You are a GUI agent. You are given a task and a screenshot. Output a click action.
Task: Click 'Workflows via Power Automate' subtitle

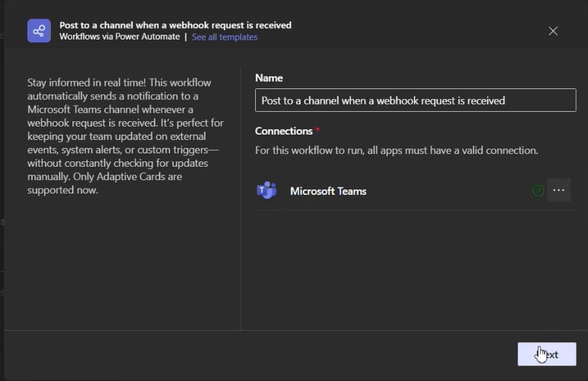120,37
